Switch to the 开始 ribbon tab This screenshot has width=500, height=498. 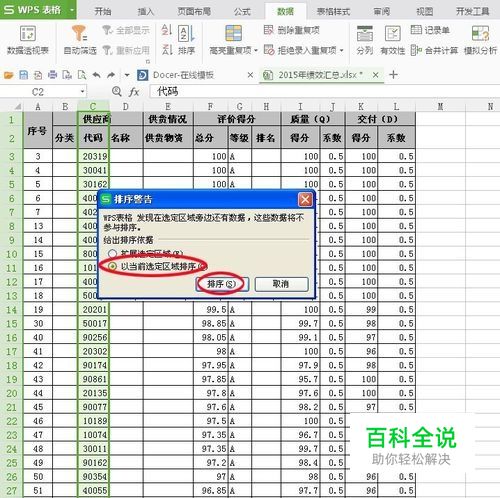coord(103,12)
